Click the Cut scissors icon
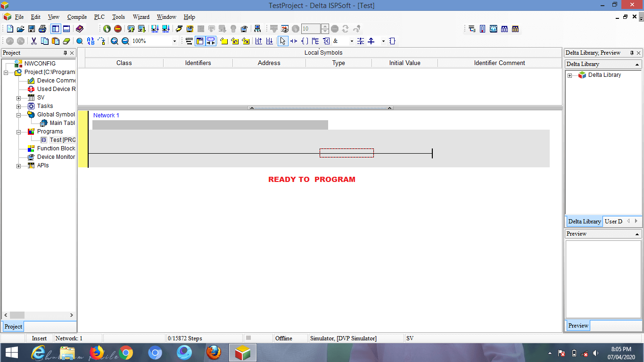This screenshot has width=644, height=362. [x=34, y=41]
